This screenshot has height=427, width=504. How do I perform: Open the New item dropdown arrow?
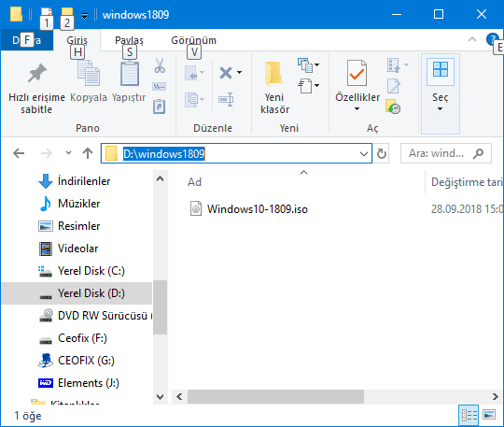click(317, 65)
